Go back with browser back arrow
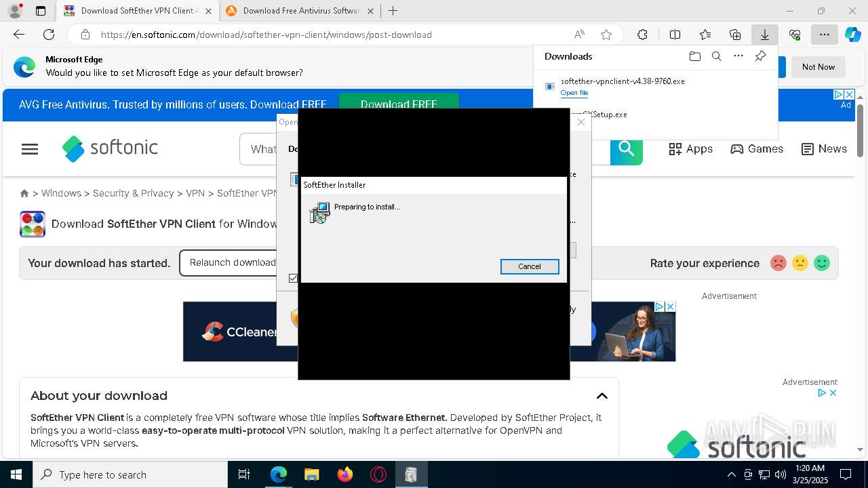The width and height of the screenshot is (868, 488). 19,35
